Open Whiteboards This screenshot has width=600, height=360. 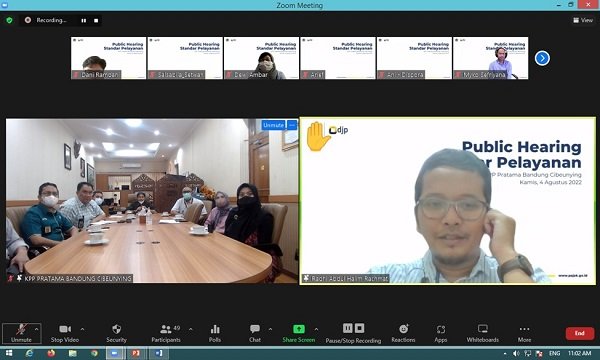click(x=483, y=333)
